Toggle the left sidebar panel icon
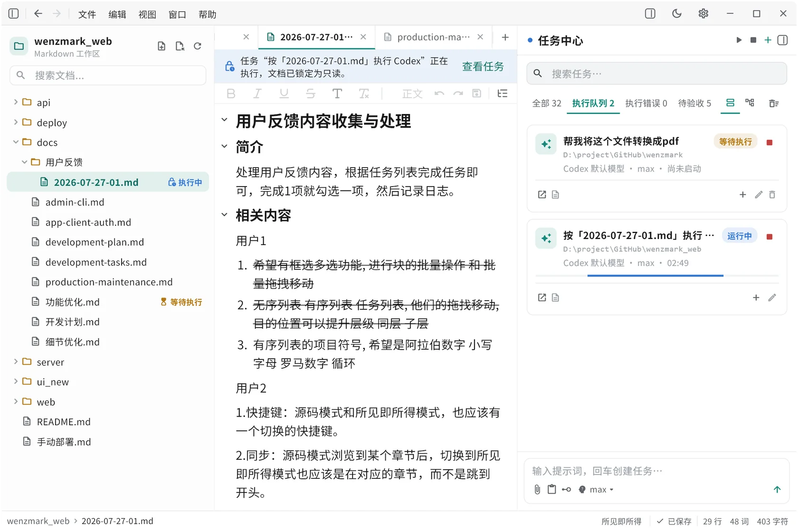Image resolution: width=798 pixels, height=532 pixels. pos(14,14)
